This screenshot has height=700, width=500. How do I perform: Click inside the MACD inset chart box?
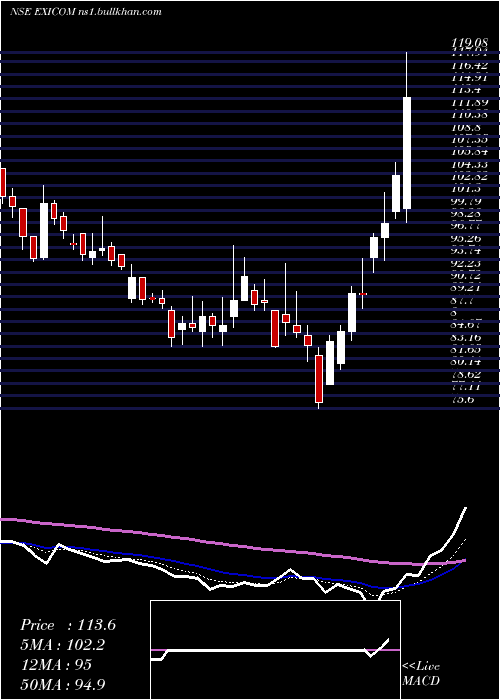(275, 650)
